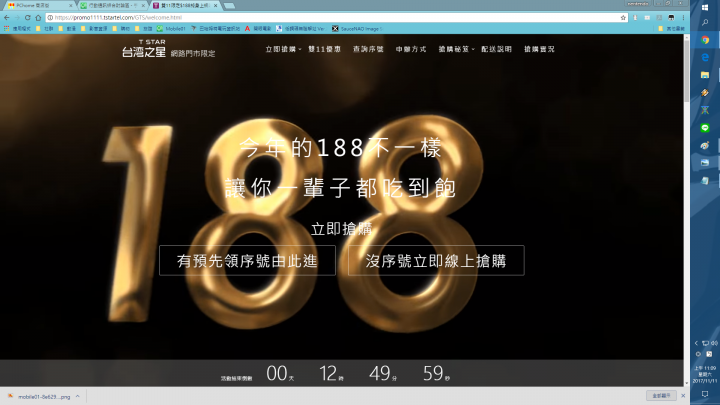The height and width of the screenshot is (405, 720).
Task: Click the user profile name button in title bar
Action: (x=637, y=3)
